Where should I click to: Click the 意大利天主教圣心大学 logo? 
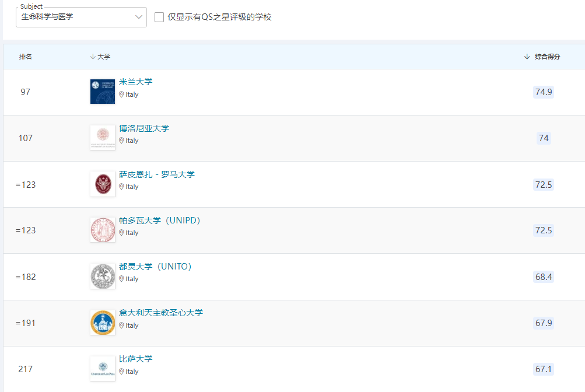(x=103, y=323)
